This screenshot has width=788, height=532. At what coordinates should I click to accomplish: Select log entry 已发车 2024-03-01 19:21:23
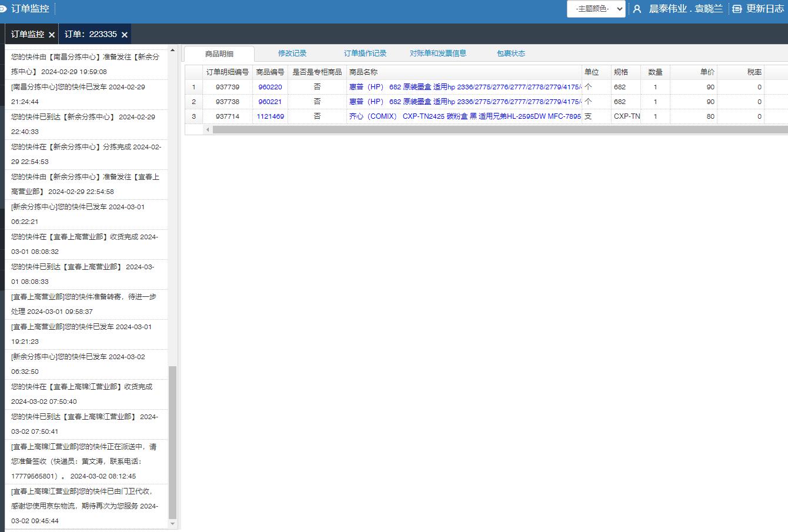[x=86, y=334]
